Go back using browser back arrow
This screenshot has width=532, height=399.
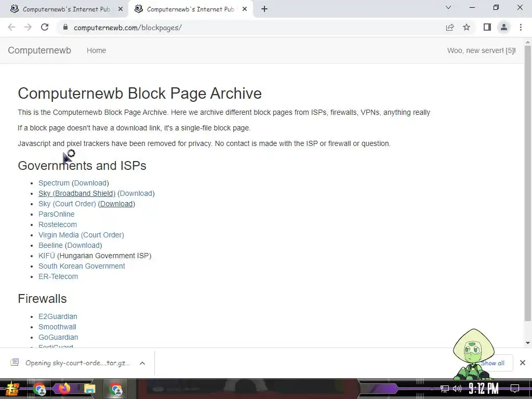coord(11,28)
